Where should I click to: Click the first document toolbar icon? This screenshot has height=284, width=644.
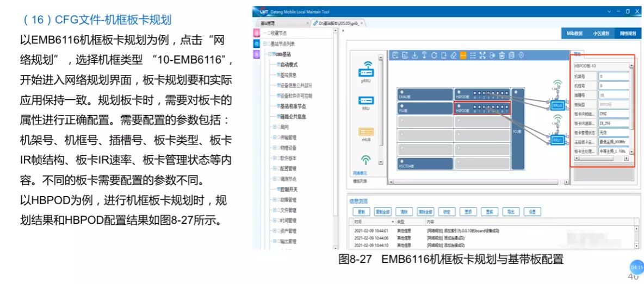click(395, 55)
